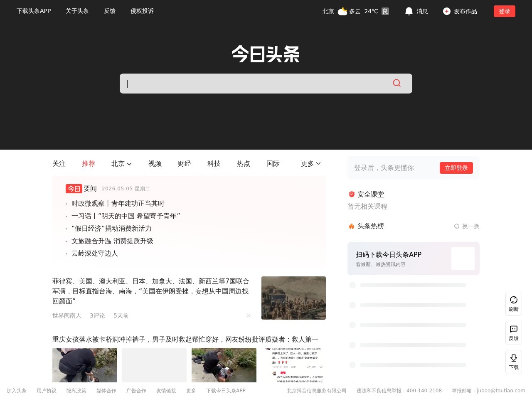Switch to the 视频 tab

pyautogui.click(x=155, y=164)
